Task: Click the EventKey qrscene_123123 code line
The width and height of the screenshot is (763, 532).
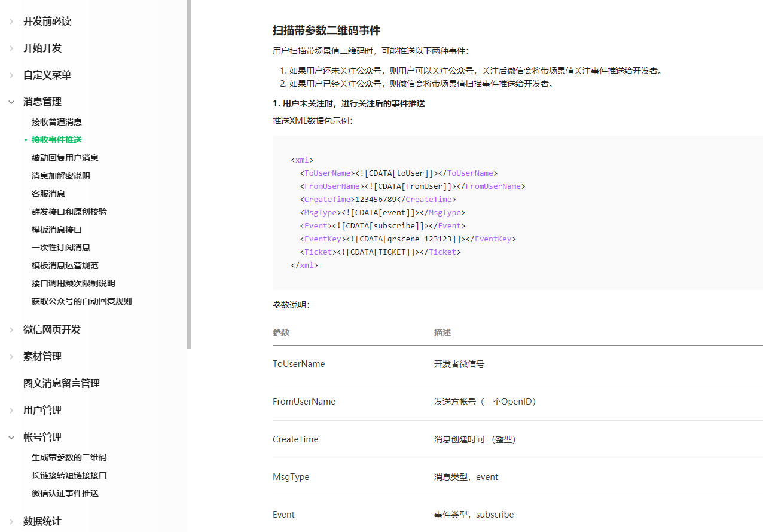Action: pos(408,239)
